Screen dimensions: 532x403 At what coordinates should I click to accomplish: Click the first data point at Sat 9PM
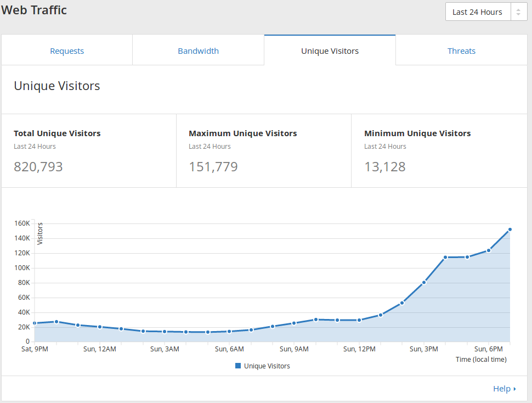(x=35, y=323)
